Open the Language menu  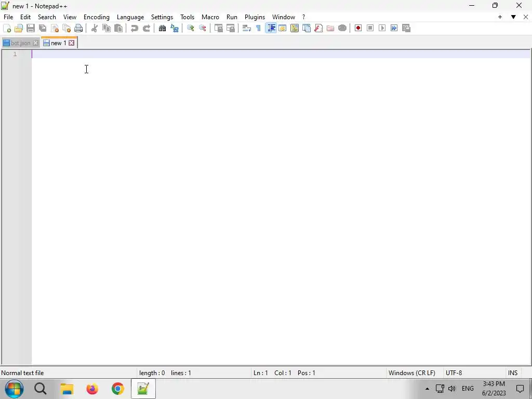click(130, 17)
